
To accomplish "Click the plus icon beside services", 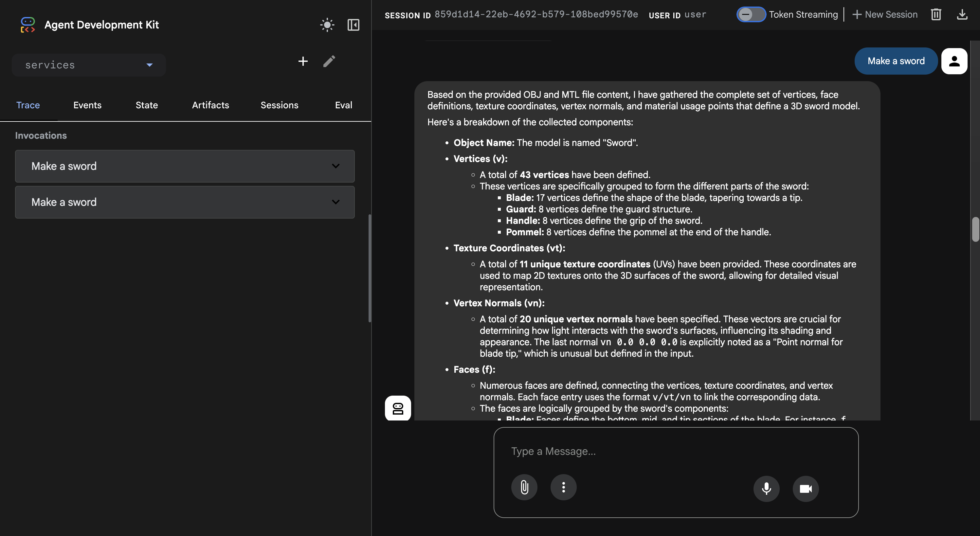I will point(303,61).
